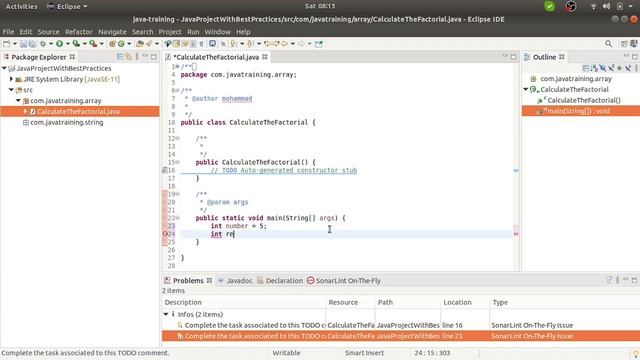640x360 pixels.
Task: Switch to the Declaration tab
Action: tap(280, 280)
